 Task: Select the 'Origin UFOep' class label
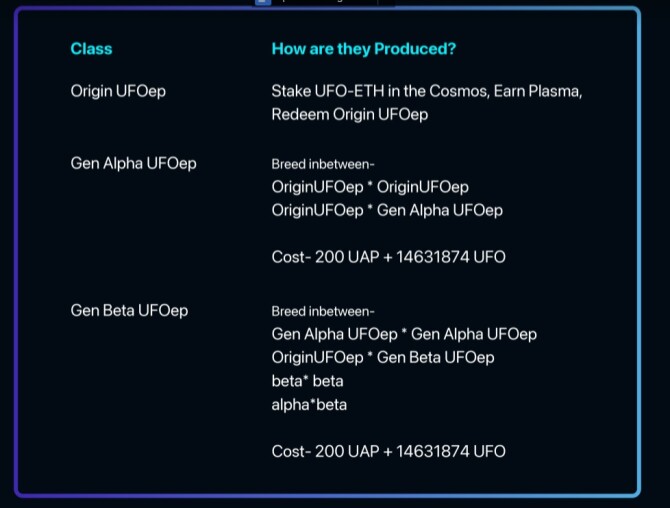pyautogui.click(x=118, y=91)
